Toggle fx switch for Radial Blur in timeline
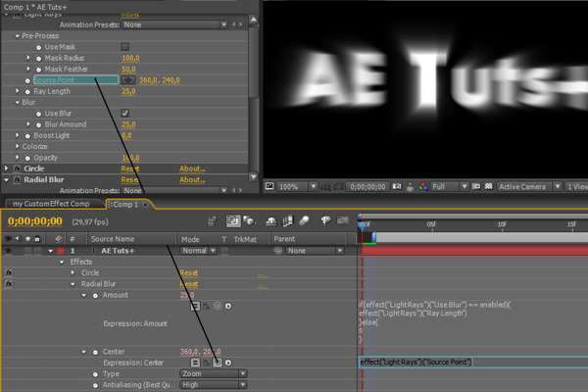Screen dimensions: 588x392 [8, 284]
